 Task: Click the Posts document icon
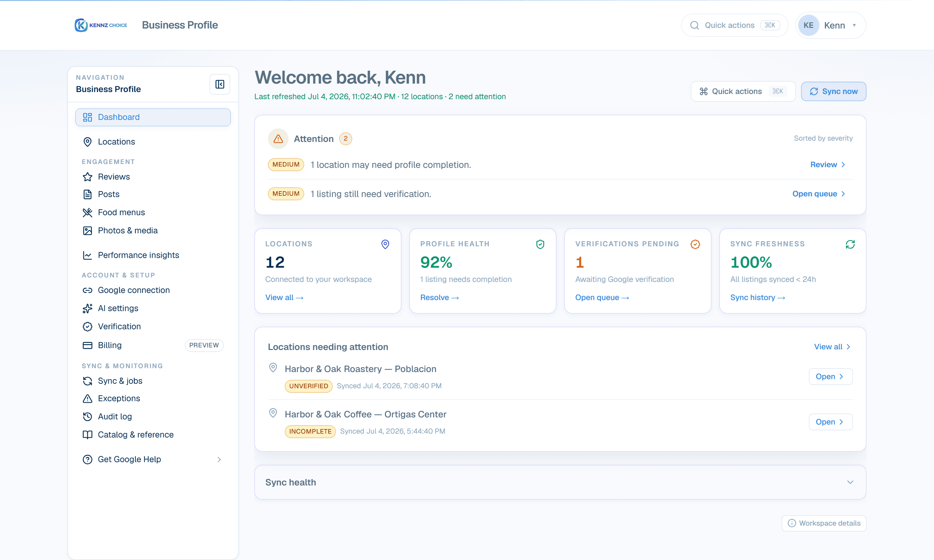click(88, 194)
